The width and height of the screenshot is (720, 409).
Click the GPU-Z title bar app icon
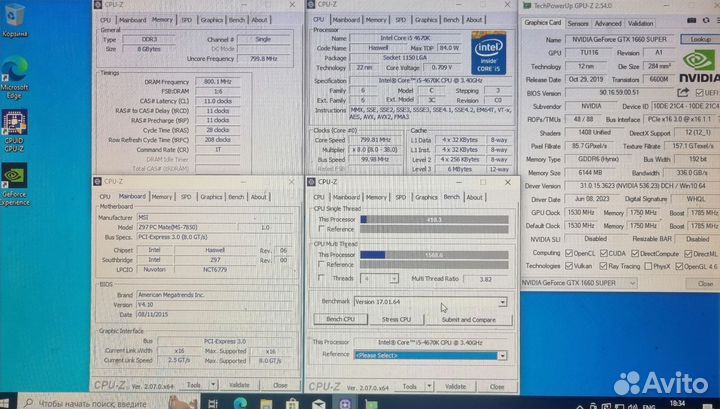[527, 6]
